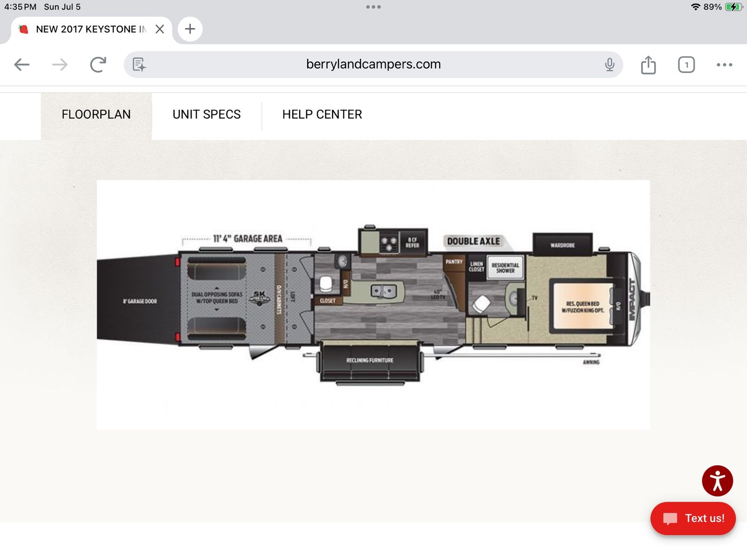
Task: Open the browser three-dot menu
Action: point(724,64)
